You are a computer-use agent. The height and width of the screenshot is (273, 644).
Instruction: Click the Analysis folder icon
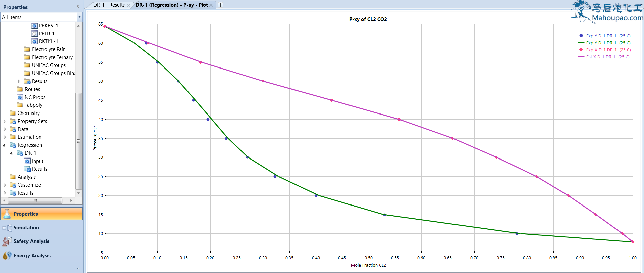13,177
